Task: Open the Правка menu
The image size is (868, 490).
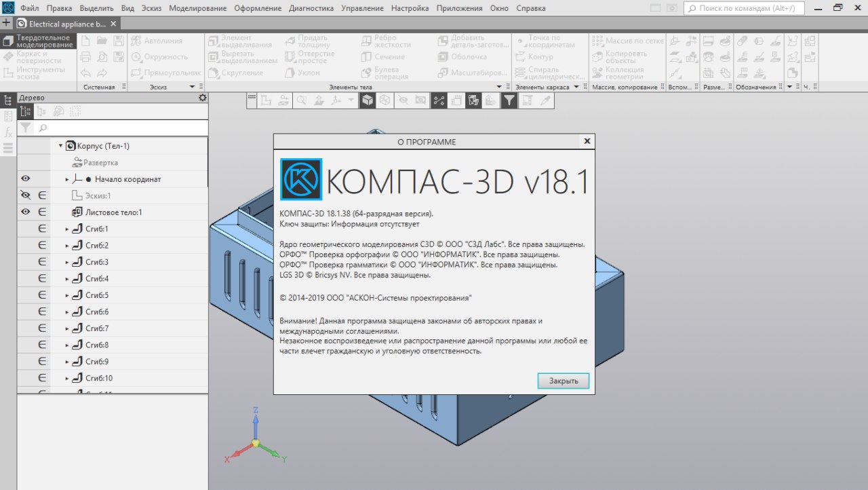Action: 60,8
